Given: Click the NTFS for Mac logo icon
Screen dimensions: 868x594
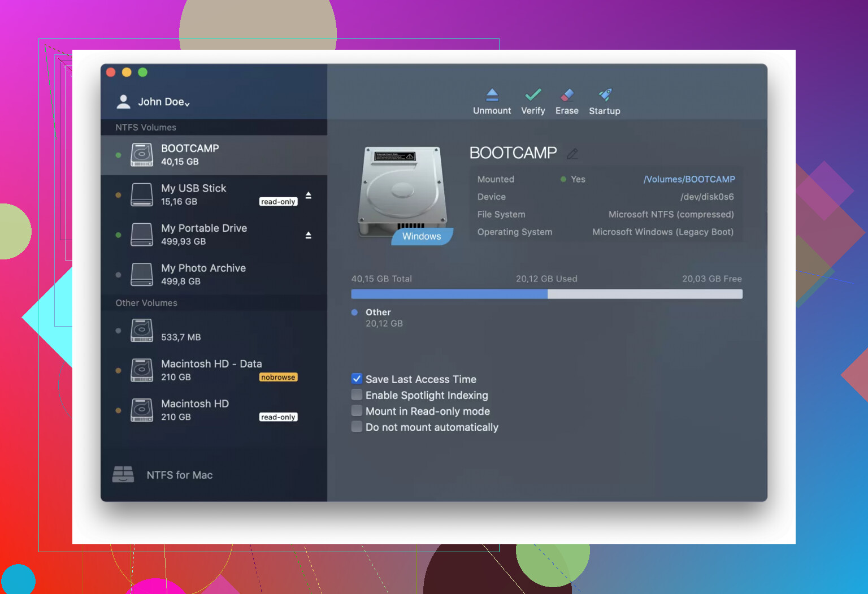Looking at the screenshot, I should tap(123, 475).
